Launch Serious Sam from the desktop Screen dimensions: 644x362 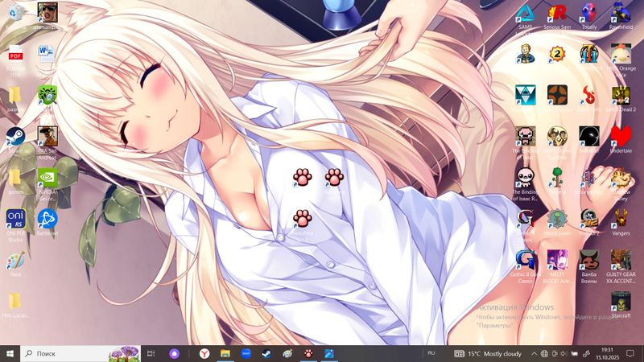coord(557,13)
